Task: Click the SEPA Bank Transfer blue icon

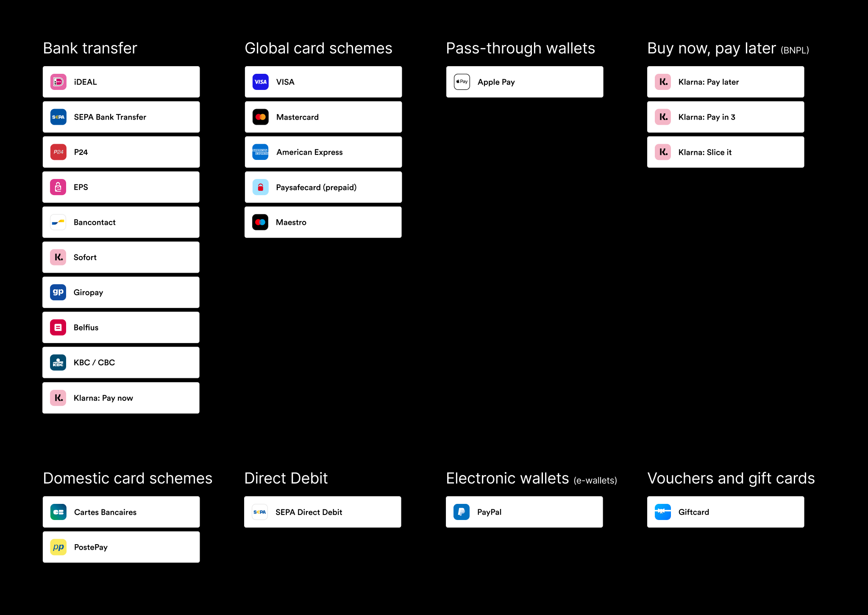Action: pos(58,117)
